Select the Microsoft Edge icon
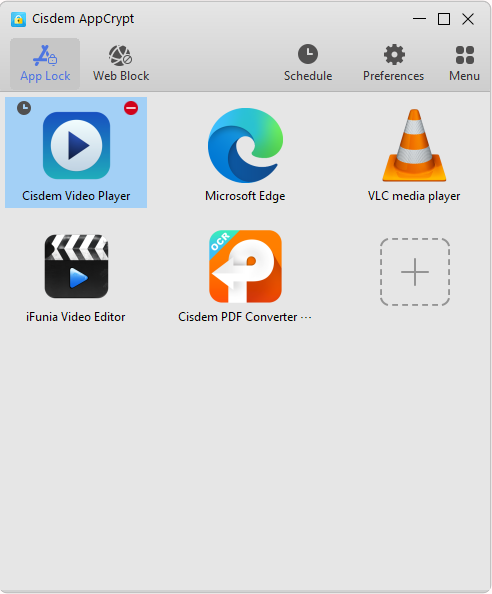The width and height of the screenshot is (492, 594). 245,145
